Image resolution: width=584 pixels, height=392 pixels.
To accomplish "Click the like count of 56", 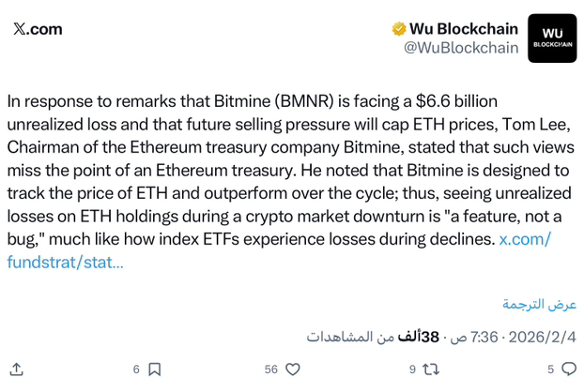I will (271, 369).
